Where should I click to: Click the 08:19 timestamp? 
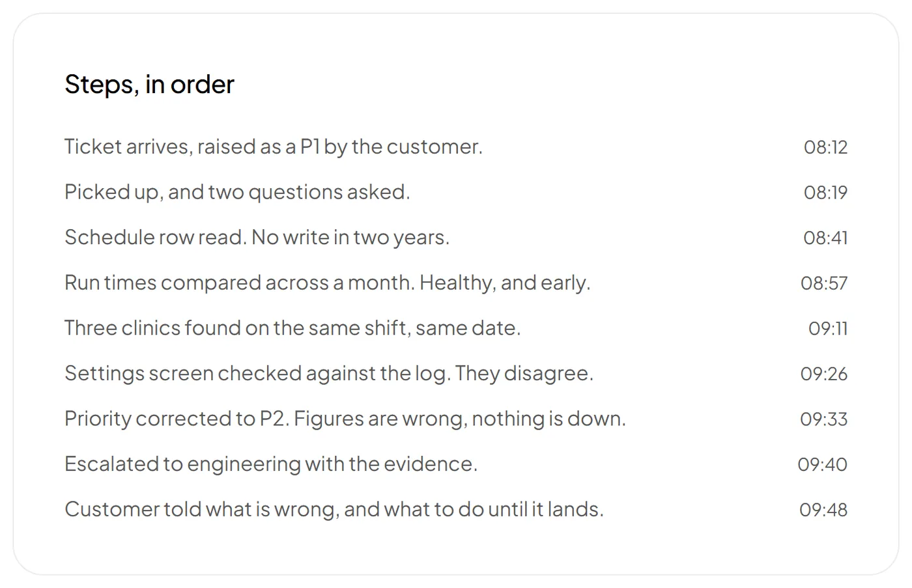tap(825, 193)
